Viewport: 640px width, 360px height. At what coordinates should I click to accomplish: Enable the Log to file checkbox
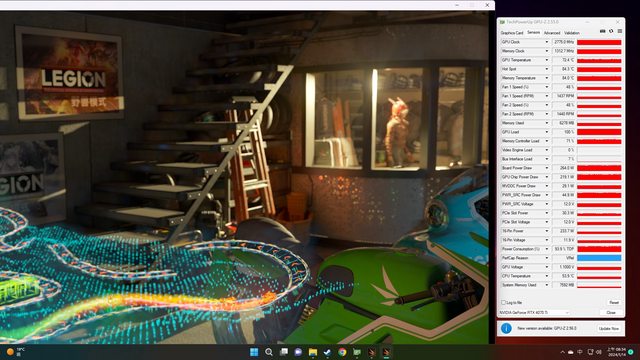pyautogui.click(x=503, y=302)
